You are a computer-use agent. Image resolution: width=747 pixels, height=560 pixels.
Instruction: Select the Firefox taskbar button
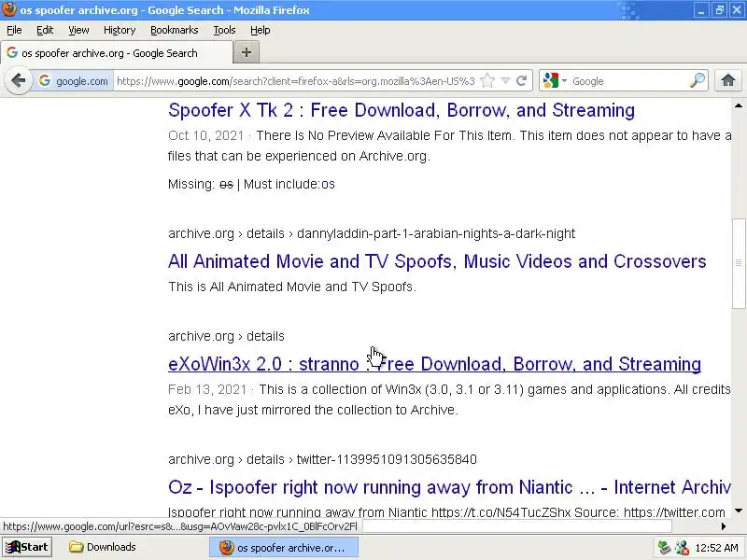coord(284,547)
